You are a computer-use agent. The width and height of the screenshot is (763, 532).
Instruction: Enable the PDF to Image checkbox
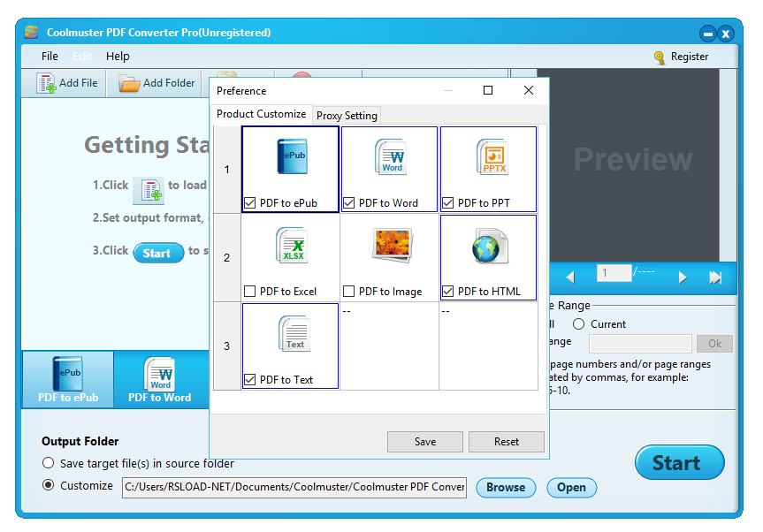click(x=349, y=292)
